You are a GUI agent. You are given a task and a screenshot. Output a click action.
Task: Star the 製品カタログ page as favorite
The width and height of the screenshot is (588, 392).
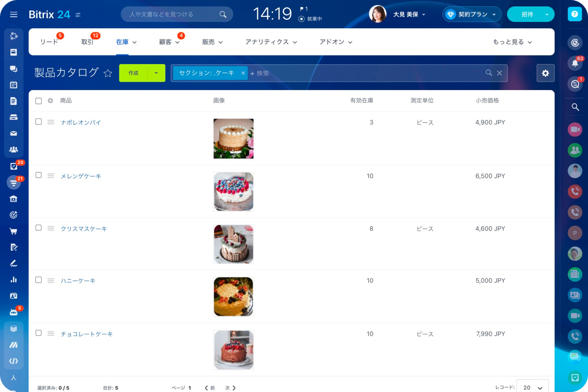[108, 73]
